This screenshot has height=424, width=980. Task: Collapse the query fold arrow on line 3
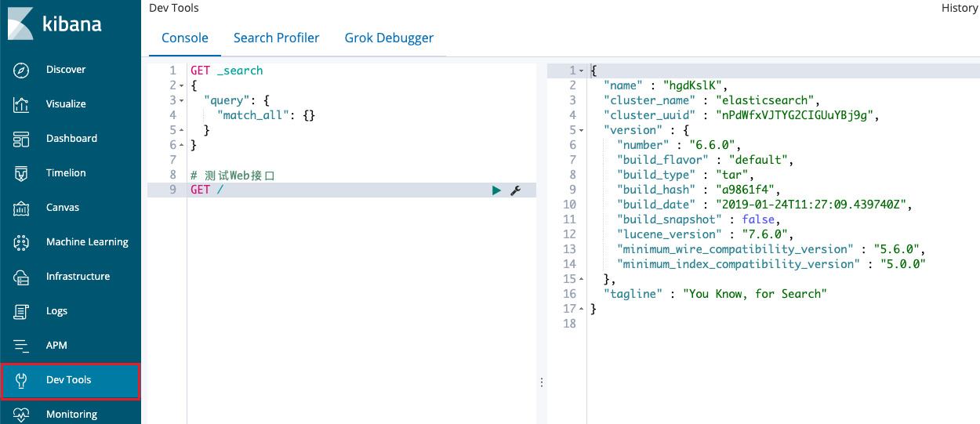tap(181, 100)
